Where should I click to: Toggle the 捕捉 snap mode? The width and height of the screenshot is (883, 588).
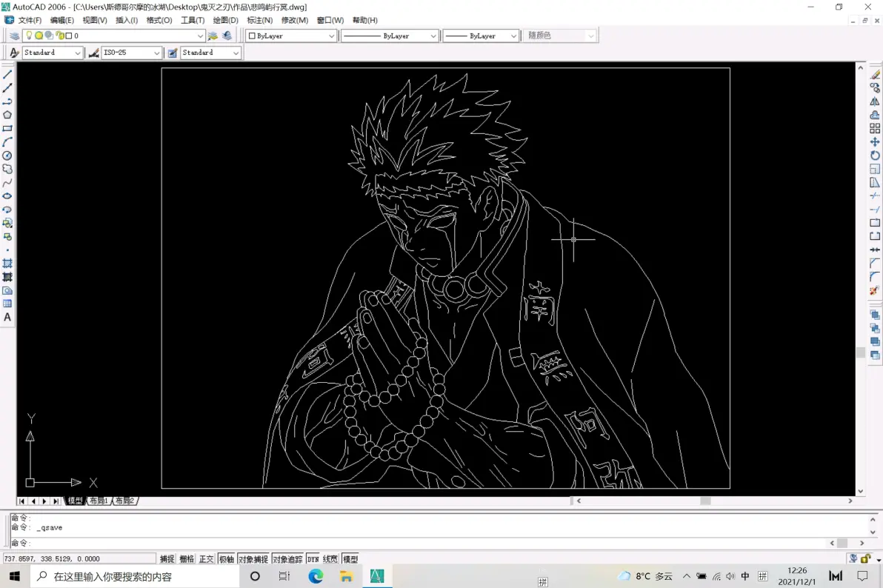[x=167, y=558]
